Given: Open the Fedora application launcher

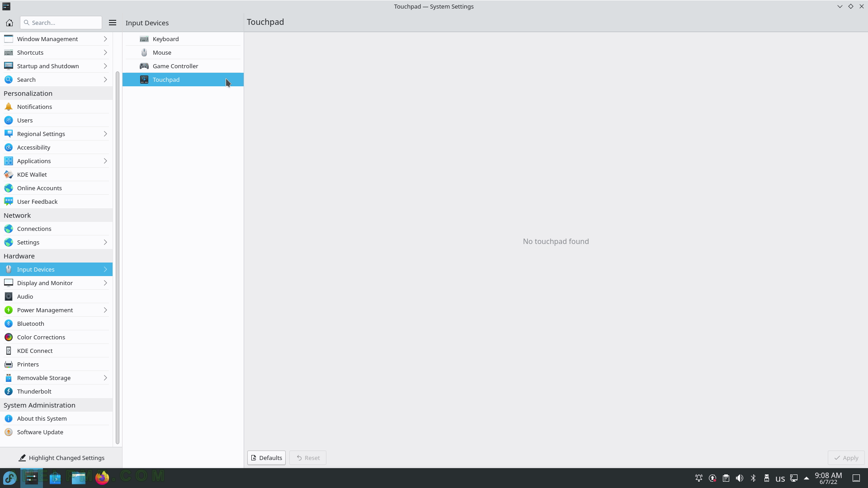Looking at the screenshot, I should (x=10, y=478).
